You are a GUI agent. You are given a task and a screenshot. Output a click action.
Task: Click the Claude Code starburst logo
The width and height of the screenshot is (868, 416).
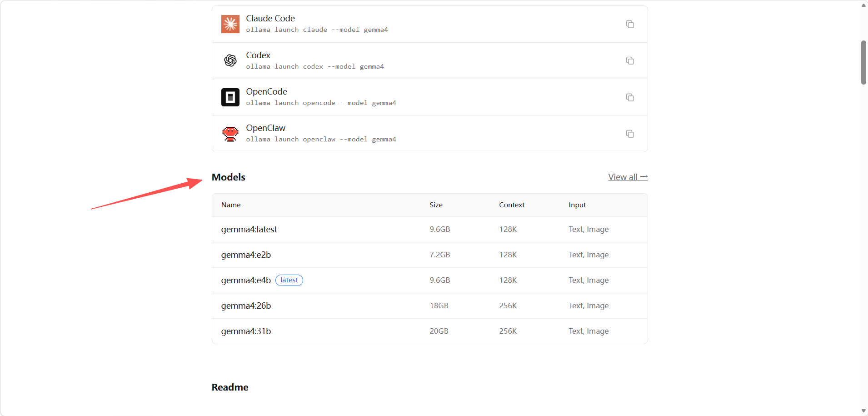click(x=230, y=24)
